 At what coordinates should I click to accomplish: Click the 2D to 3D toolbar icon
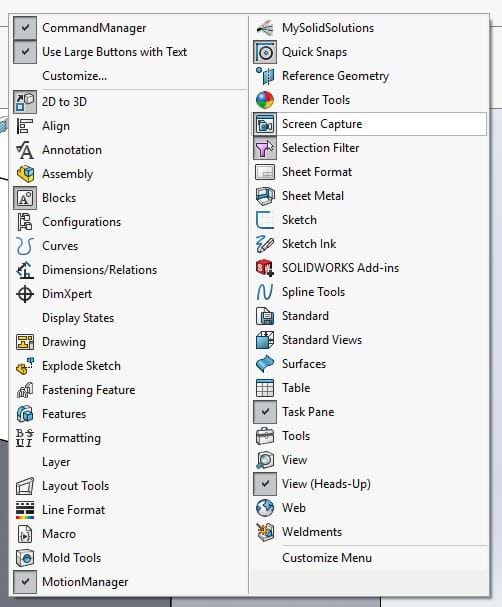pos(25,102)
